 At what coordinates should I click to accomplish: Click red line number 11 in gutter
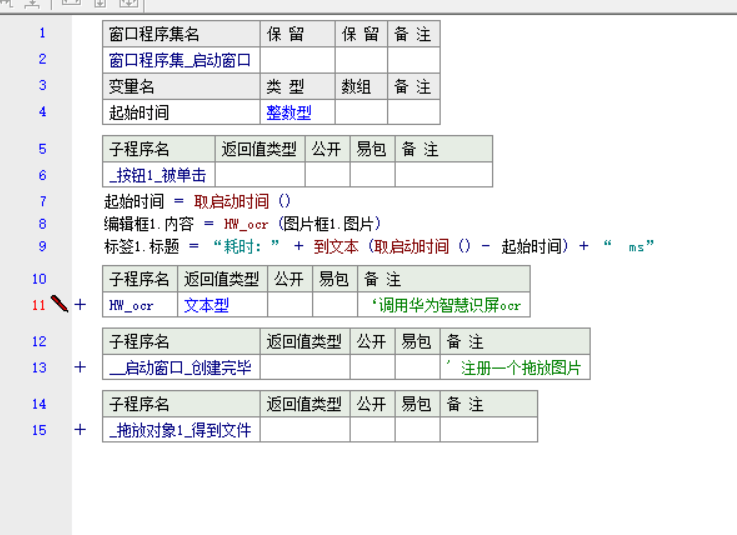pyautogui.click(x=39, y=305)
